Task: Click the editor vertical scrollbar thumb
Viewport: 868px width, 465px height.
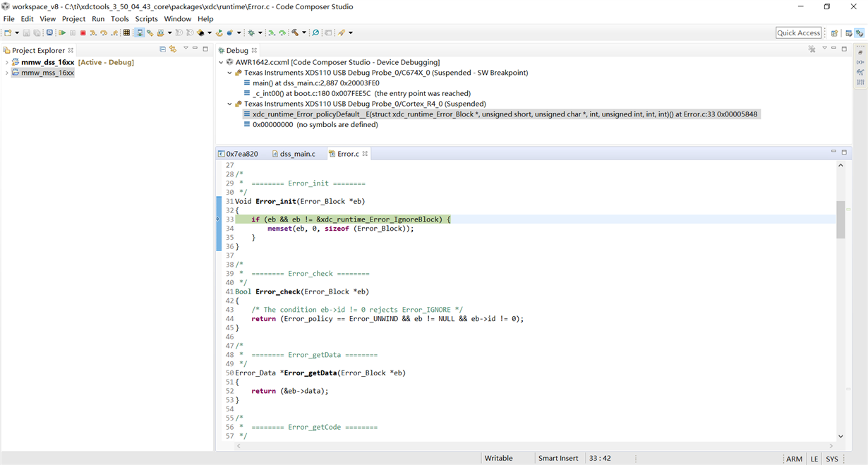Action: tap(840, 219)
